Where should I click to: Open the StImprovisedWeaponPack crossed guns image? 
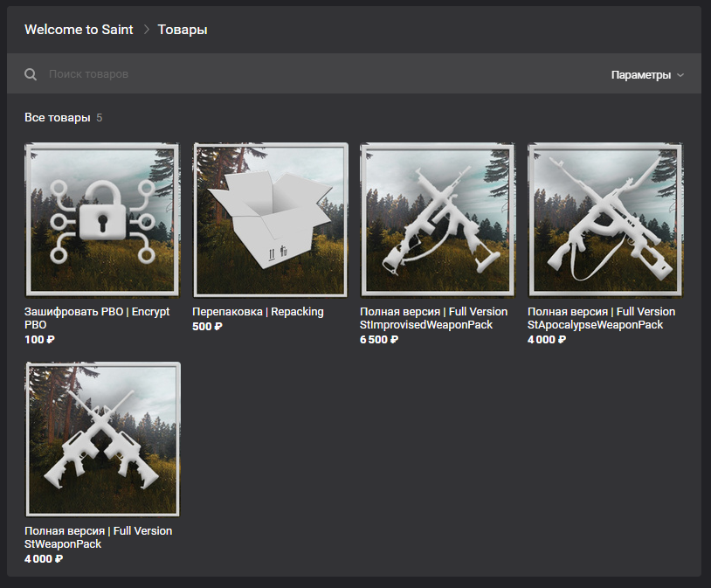[x=438, y=220]
